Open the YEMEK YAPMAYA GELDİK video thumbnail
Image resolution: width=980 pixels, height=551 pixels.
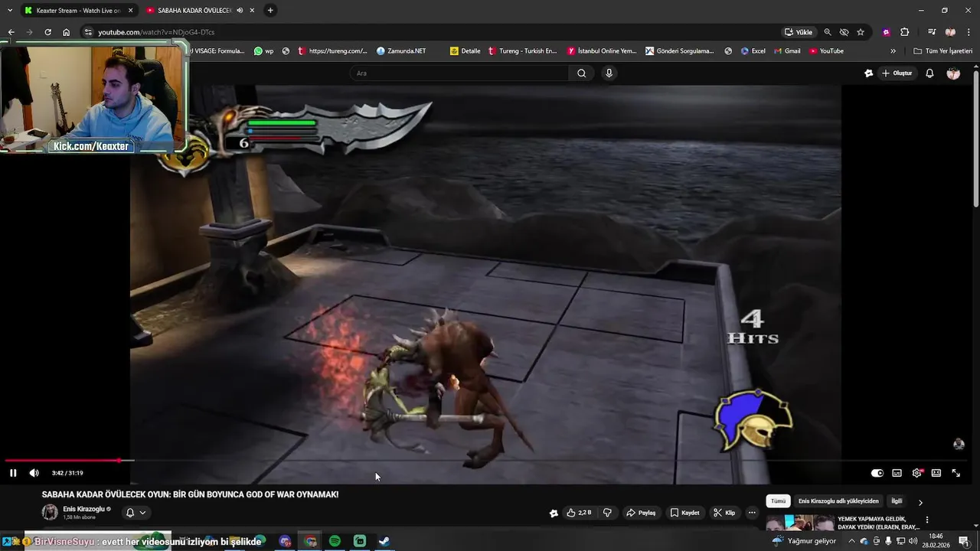[800, 523]
